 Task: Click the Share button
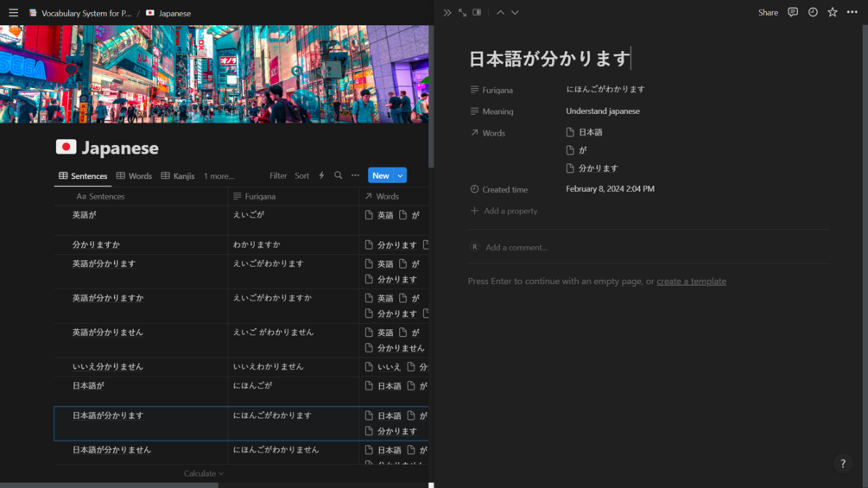pos(768,12)
